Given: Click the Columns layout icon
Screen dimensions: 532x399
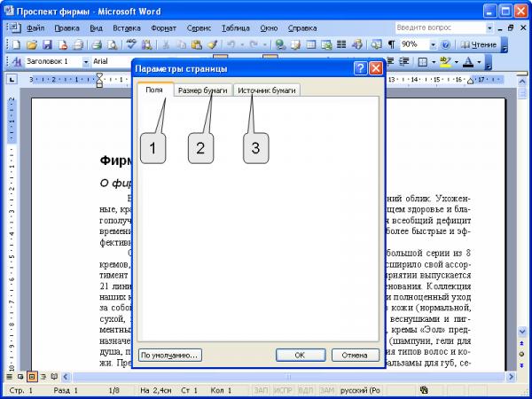Looking at the screenshot, I should point(341,44).
